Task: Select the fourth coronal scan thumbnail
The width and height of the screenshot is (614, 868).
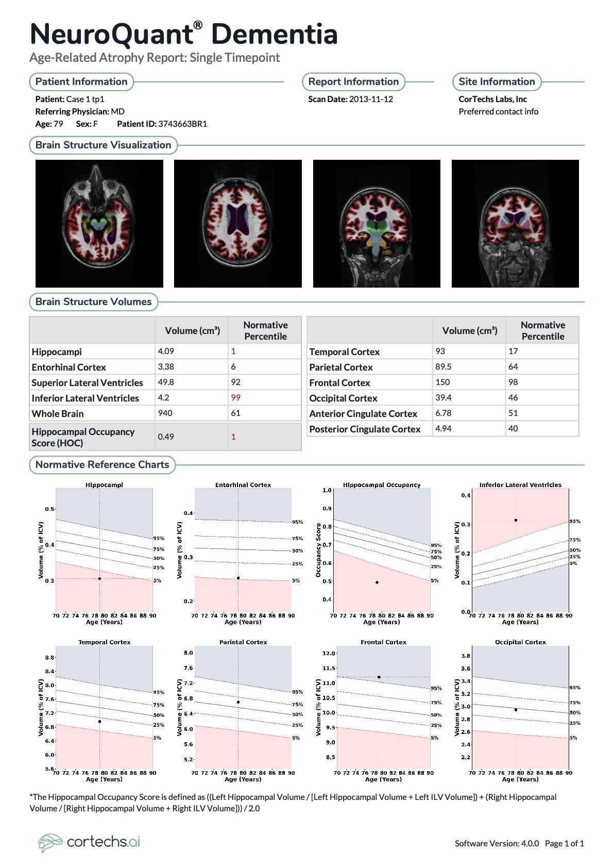Action: click(x=515, y=223)
